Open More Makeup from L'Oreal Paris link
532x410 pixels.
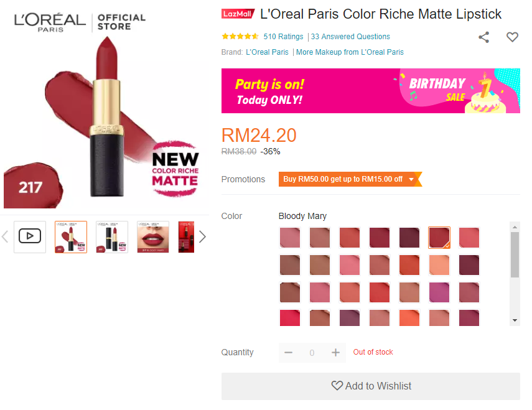[x=350, y=52]
